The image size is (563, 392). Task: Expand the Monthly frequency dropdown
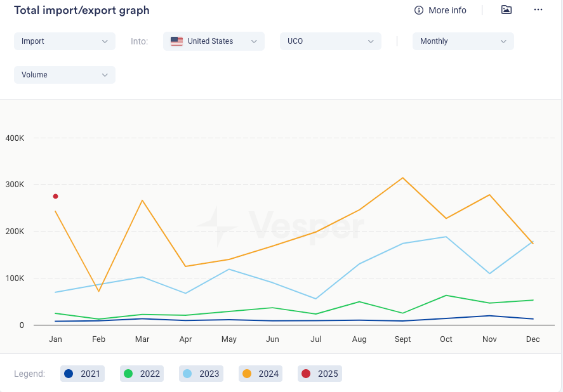click(463, 41)
